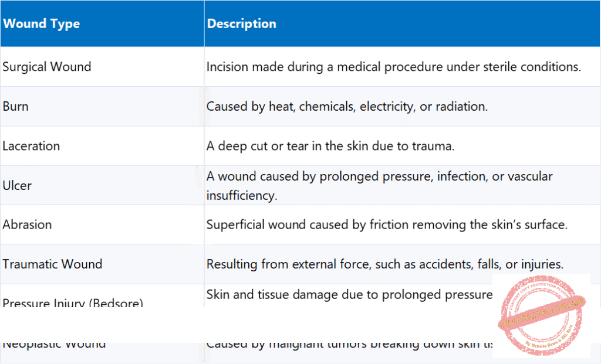Click the Pressure Injury (Bedsore) cell
The image size is (601, 364).
[102, 296]
